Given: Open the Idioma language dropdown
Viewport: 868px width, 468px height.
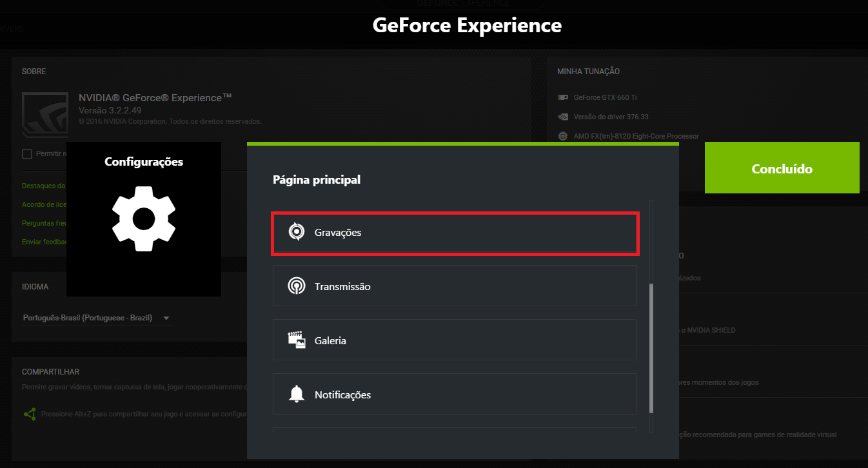Looking at the screenshot, I should (x=97, y=318).
